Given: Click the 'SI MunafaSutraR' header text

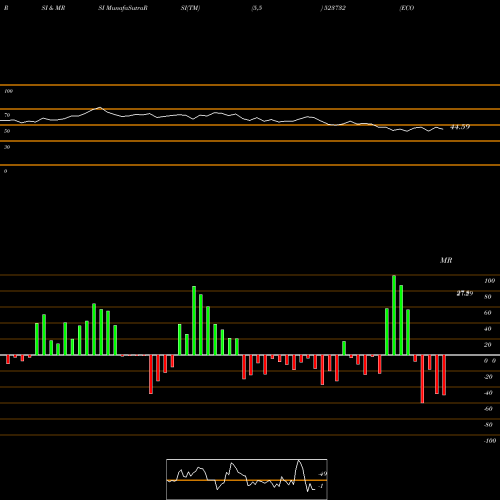Looking at the screenshot, I should tap(123, 8).
